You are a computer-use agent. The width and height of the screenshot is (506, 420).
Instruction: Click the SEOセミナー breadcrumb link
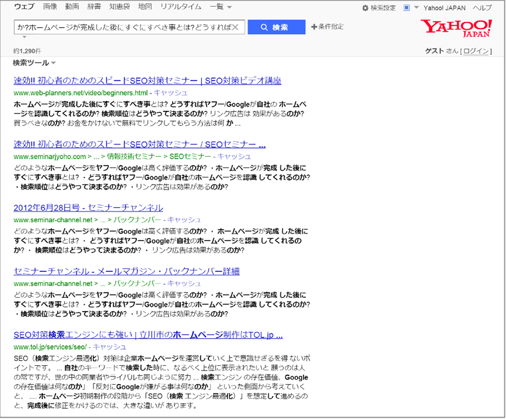click(190, 157)
